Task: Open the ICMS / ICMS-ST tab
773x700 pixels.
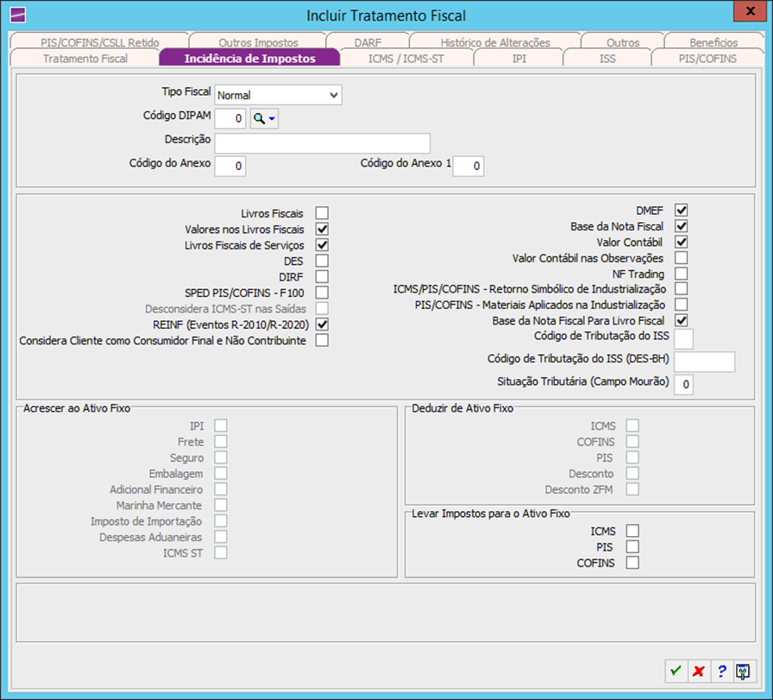Action: point(406,58)
